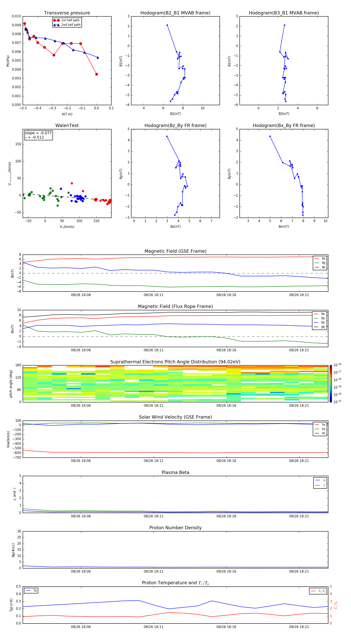
Task: Click the slope and r annotation box
Action: 38,135
